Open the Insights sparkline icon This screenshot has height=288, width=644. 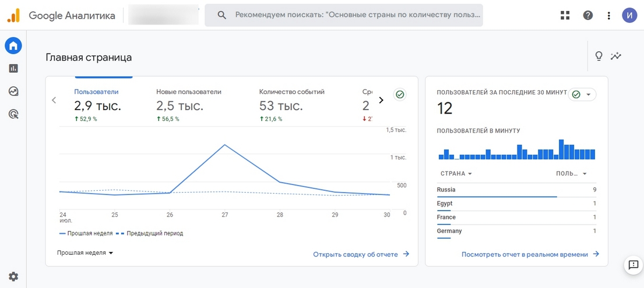[x=616, y=56]
